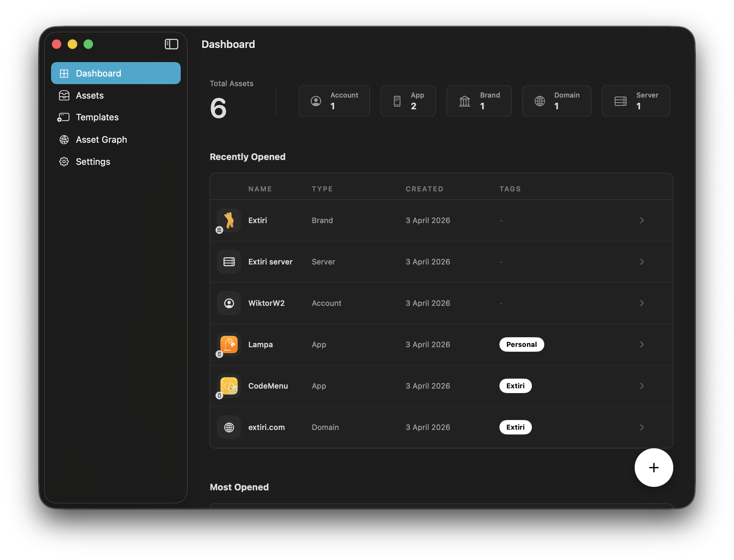Open WiktorW2 details via the chevron

[x=642, y=303]
